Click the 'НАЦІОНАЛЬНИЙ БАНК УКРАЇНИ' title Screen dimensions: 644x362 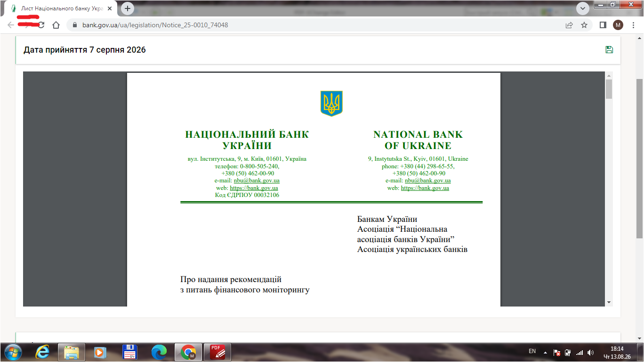[x=247, y=140]
